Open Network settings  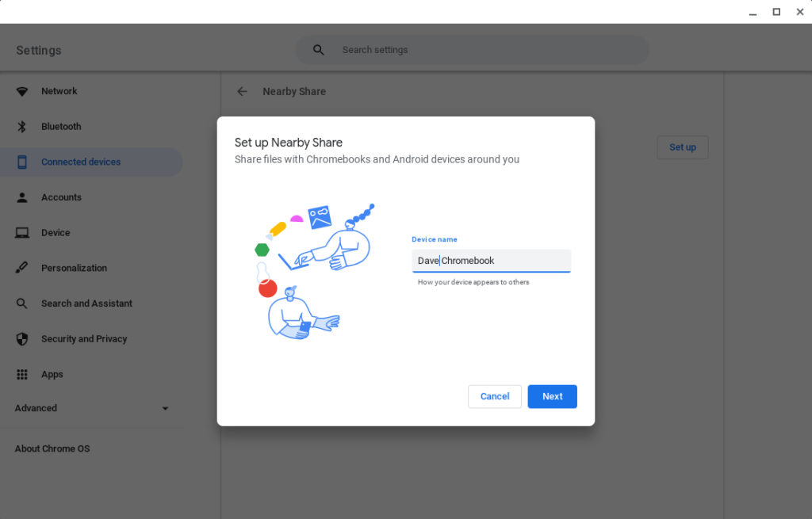pos(91,91)
